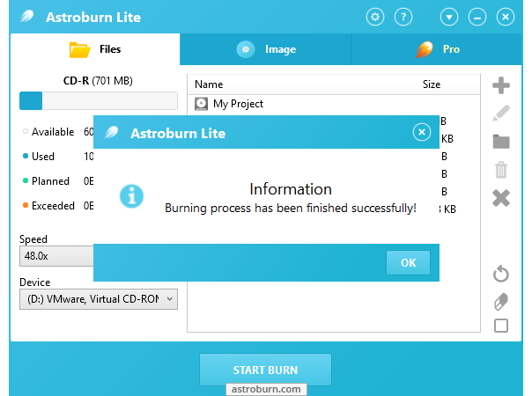Open settings via the gear icon
This screenshot has height=396, width=532.
click(x=375, y=17)
